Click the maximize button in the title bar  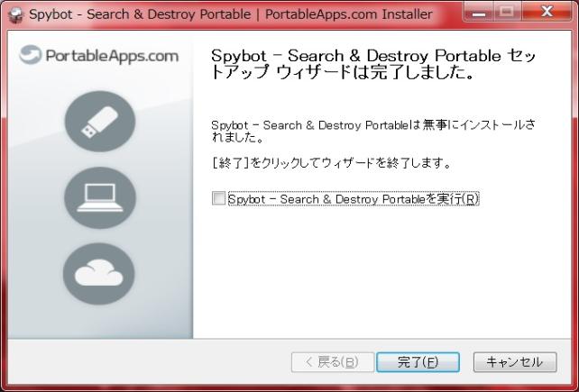(507, 13)
